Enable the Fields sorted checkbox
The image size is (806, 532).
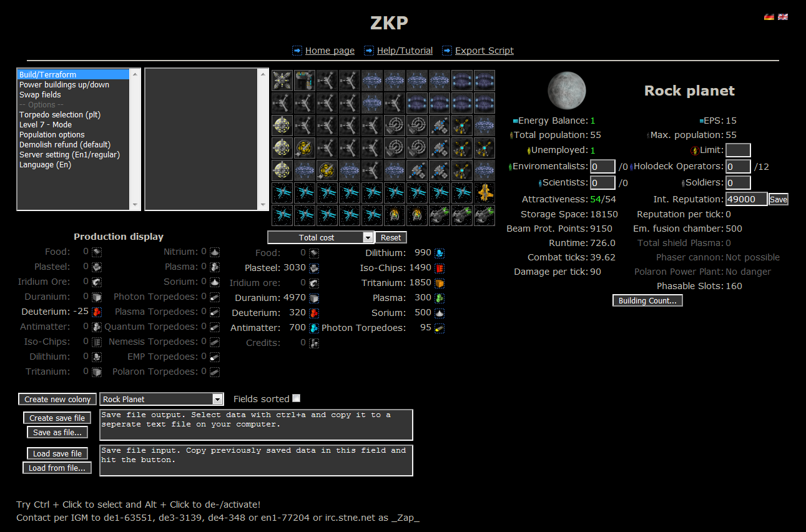[x=297, y=398]
